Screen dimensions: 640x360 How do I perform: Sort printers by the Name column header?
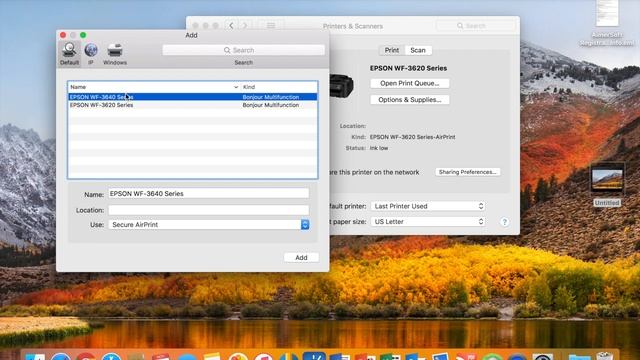154,87
